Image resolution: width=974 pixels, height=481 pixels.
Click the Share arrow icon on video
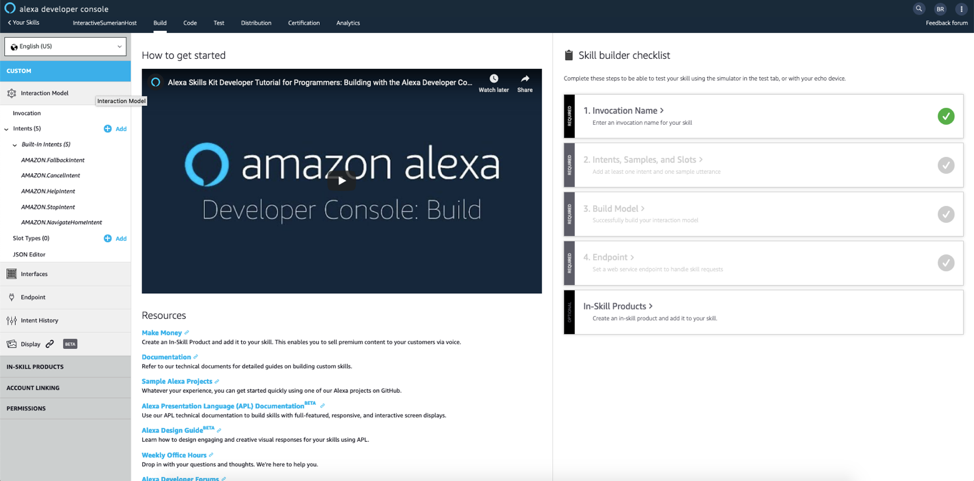coord(525,79)
